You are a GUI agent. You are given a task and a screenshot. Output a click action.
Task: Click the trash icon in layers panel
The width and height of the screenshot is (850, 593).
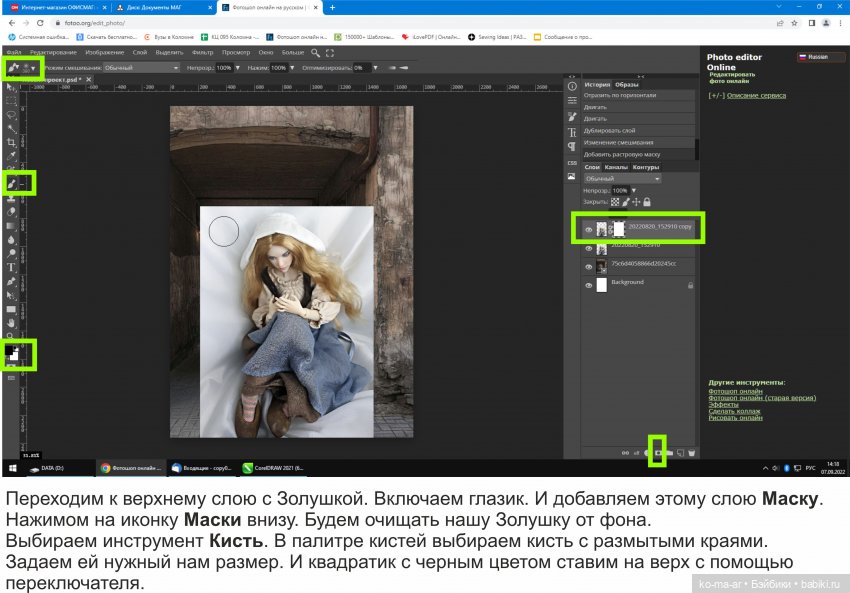[691, 451]
